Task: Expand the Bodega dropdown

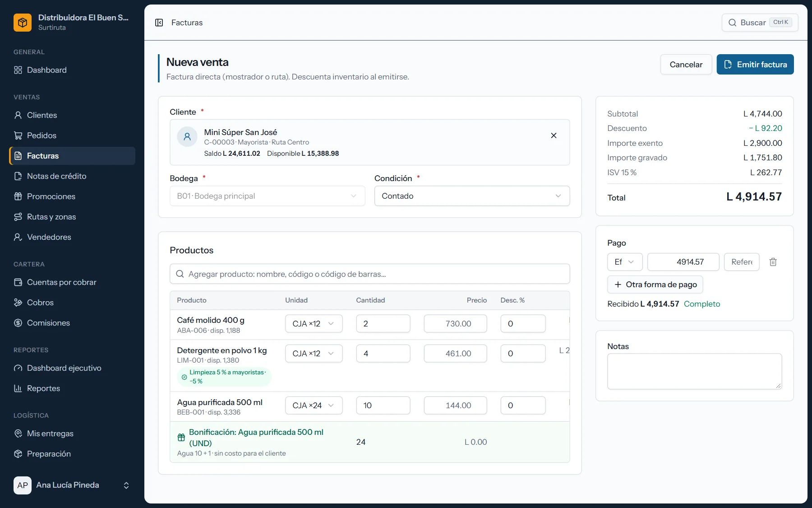Action: pyautogui.click(x=268, y=196)
